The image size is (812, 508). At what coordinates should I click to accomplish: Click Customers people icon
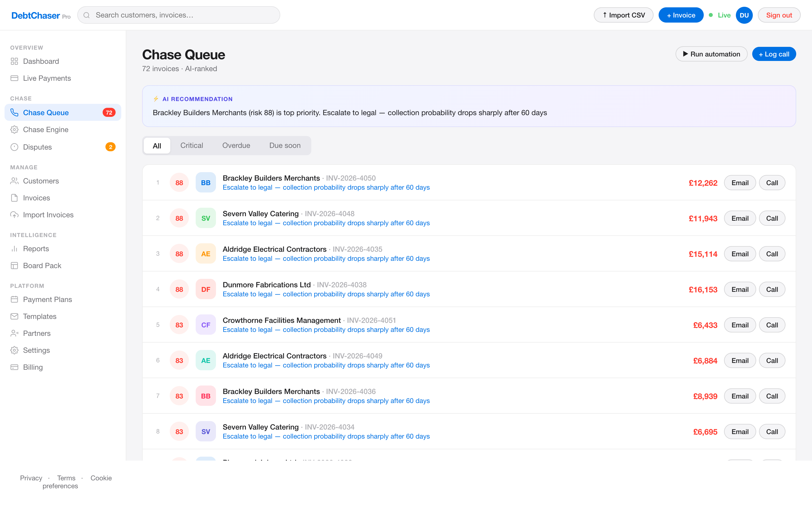tap(14, 181)
